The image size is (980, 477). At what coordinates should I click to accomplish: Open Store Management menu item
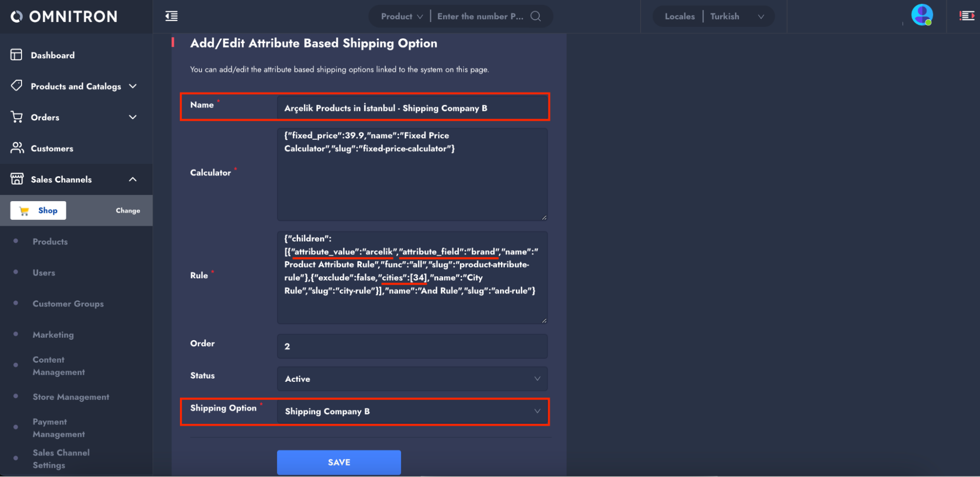click(x=71, y=397)
